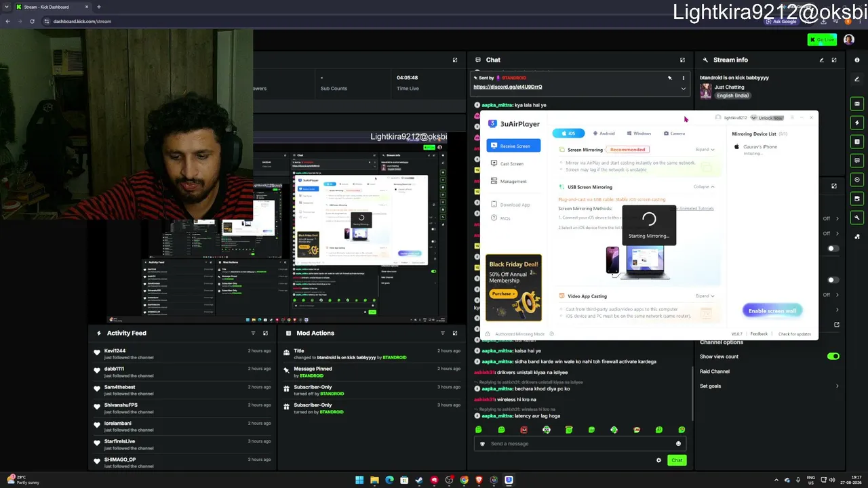Image resolution: width=868 pixels, height=488 pixels.
Task: Pop out the Stream info panel
Action: point(834,60)
